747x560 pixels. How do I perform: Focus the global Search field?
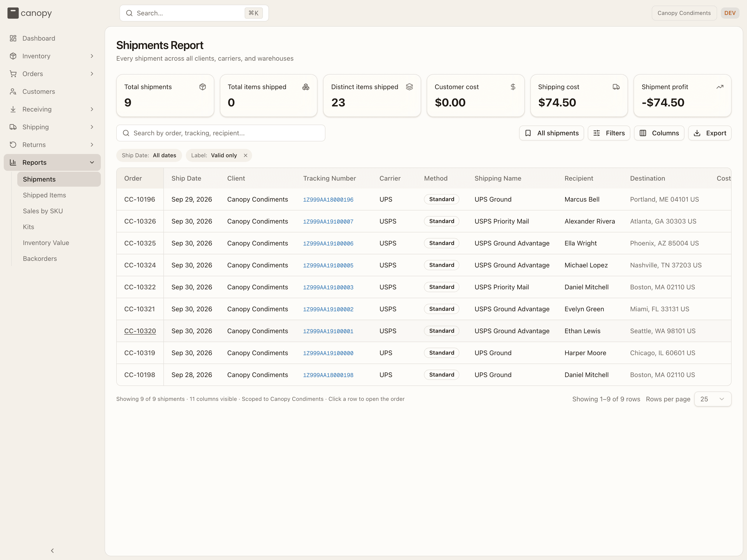point(194,13)
